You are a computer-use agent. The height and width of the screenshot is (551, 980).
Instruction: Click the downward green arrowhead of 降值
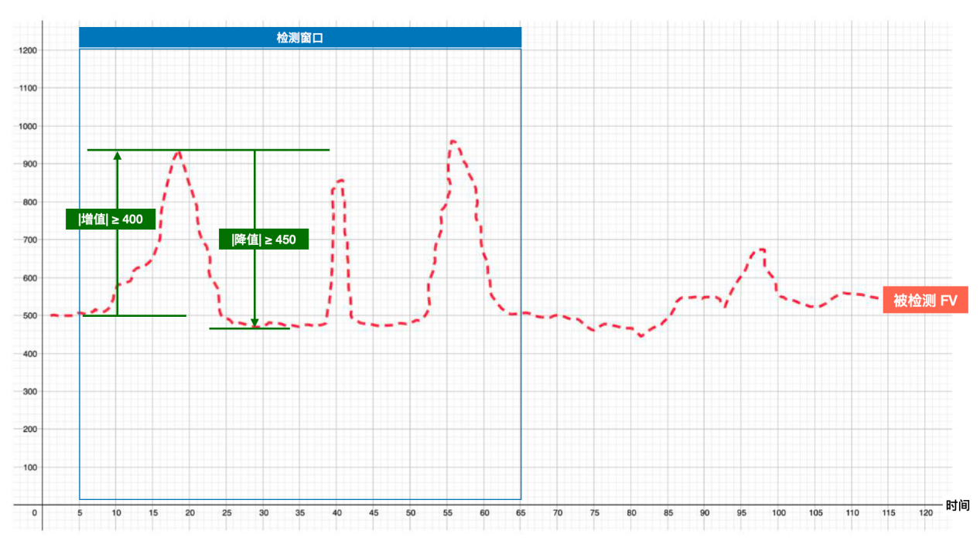click(x=254, y=323)
